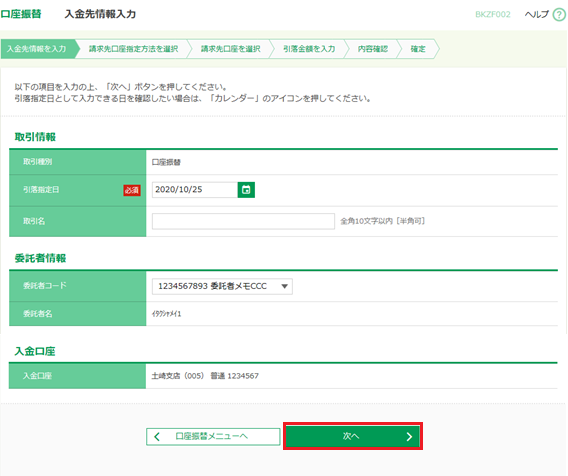Open the ヘルプ link
The image size is (568, 476).
coord(536,14)
